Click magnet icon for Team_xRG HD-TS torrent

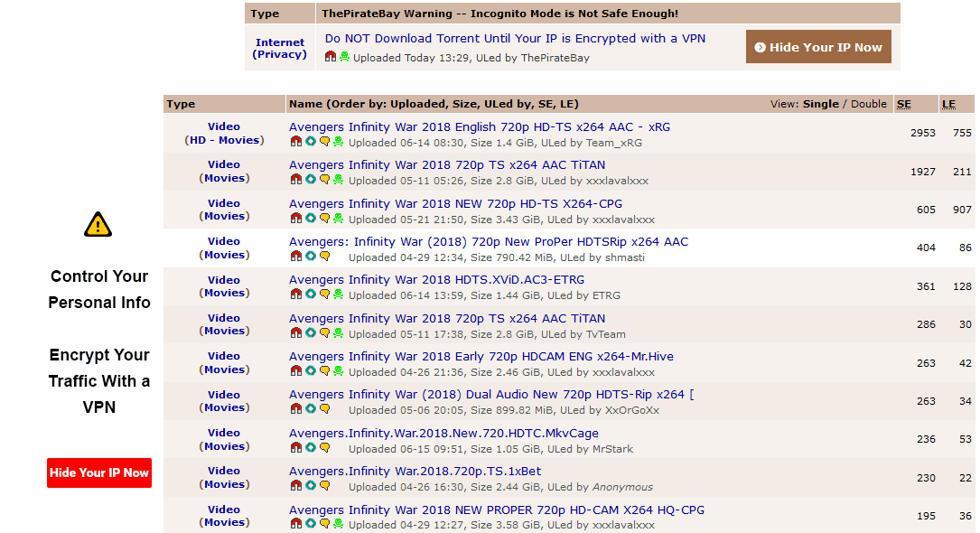point(296,142)
